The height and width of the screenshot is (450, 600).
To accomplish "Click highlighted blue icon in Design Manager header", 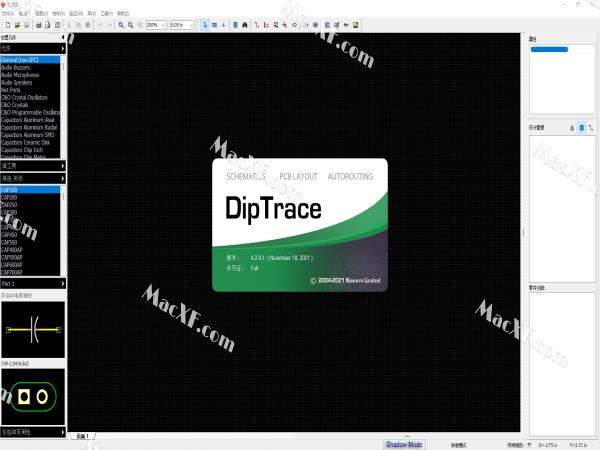I will tap(582, 128).
